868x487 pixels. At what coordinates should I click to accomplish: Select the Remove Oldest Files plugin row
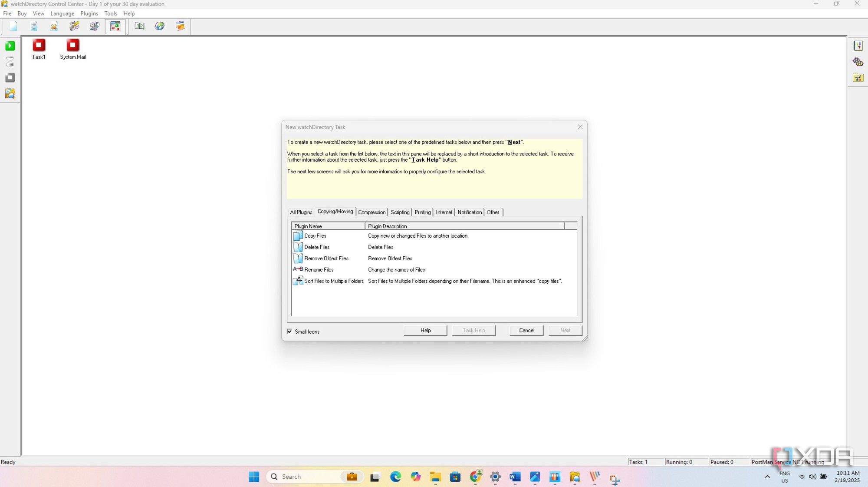tap(434, 258)
